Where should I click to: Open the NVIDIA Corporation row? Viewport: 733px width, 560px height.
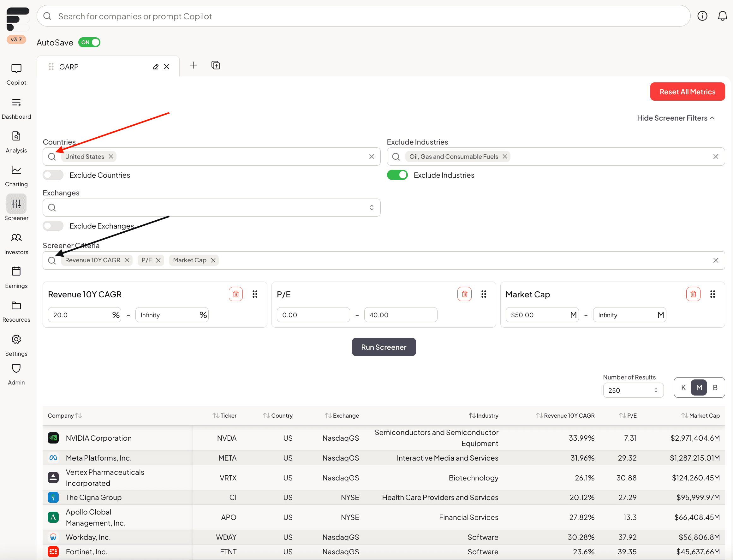point(383,438)
